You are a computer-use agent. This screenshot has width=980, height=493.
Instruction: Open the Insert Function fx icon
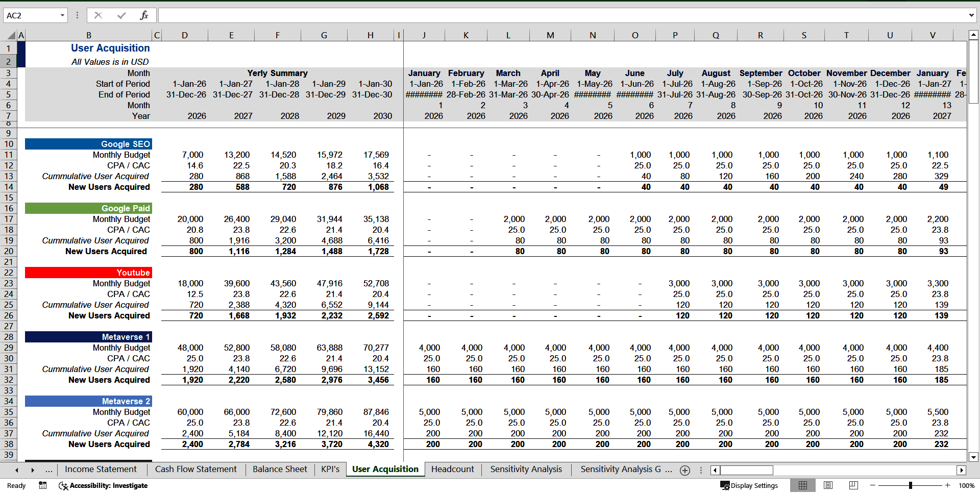[144, 15]
